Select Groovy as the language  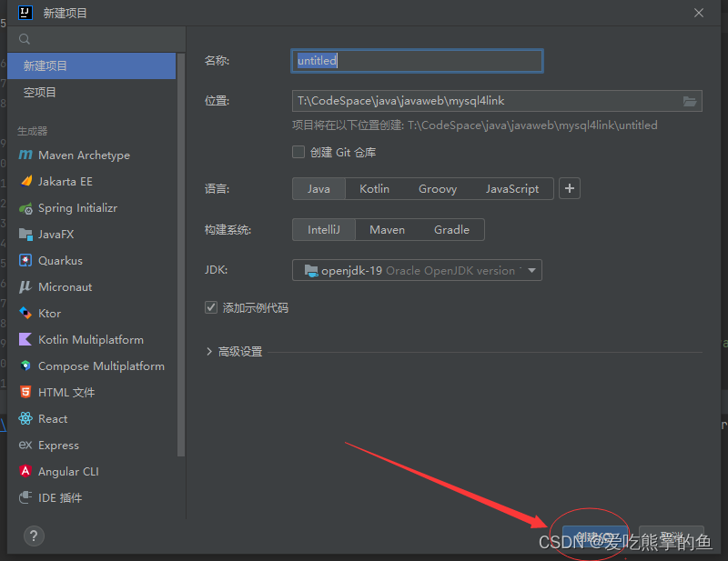(x=438, y=189)
